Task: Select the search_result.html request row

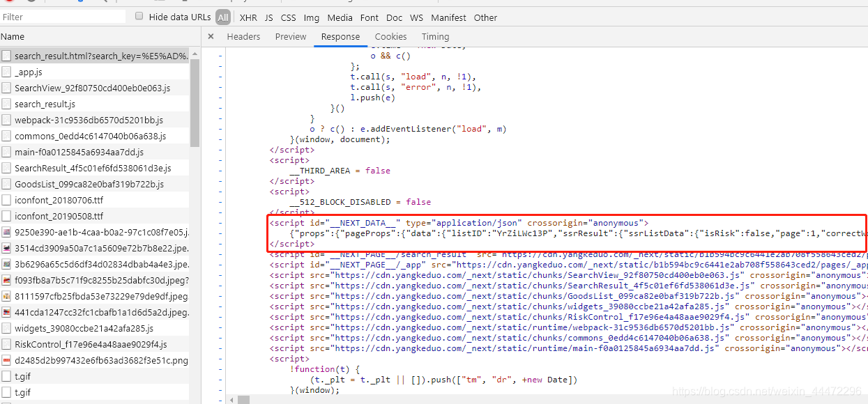Action: [95, 56]
